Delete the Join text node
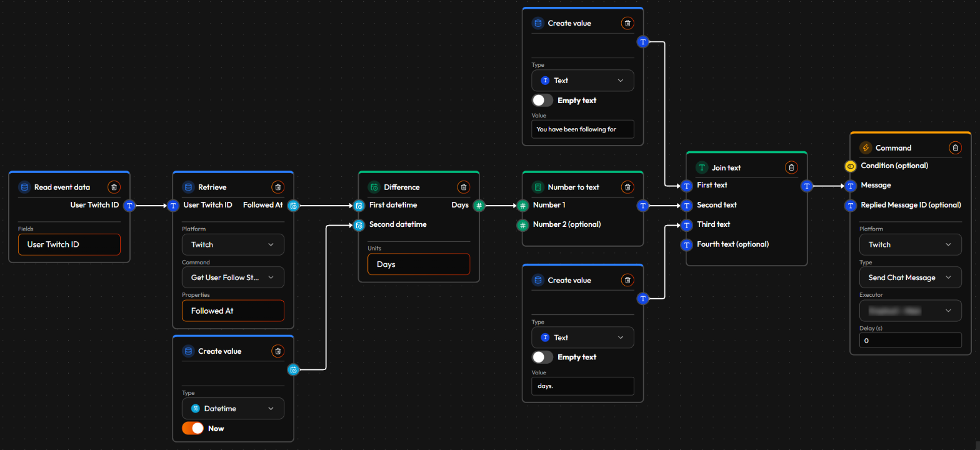 [x=791, y=167]
